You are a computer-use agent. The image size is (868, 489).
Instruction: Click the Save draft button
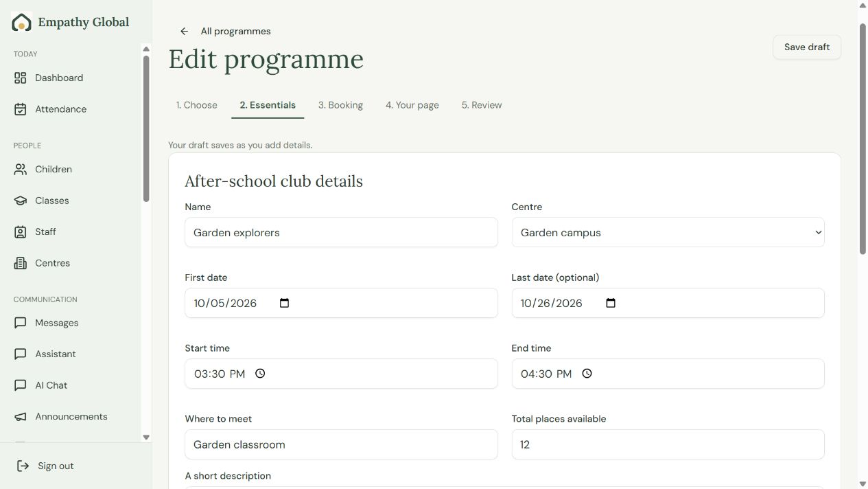[x=807, y=47]
